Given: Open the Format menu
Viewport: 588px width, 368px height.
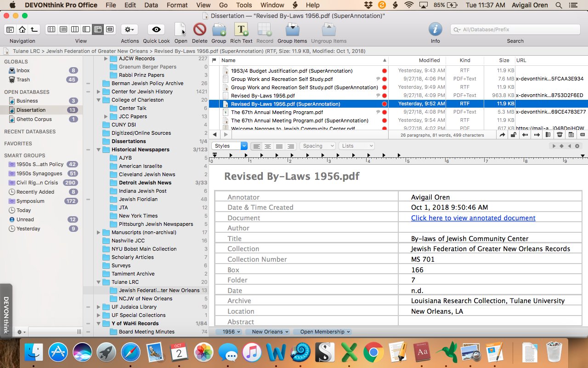Looking at the screenshot, I should [x=177, y=5].
